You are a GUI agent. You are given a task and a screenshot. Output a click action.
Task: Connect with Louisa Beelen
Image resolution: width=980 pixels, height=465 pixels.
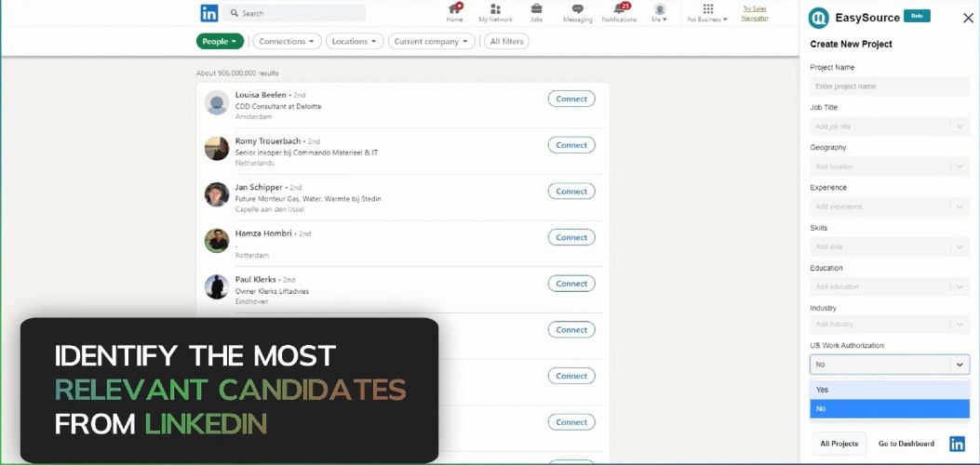pyautogui.click(x=571, y=99)
